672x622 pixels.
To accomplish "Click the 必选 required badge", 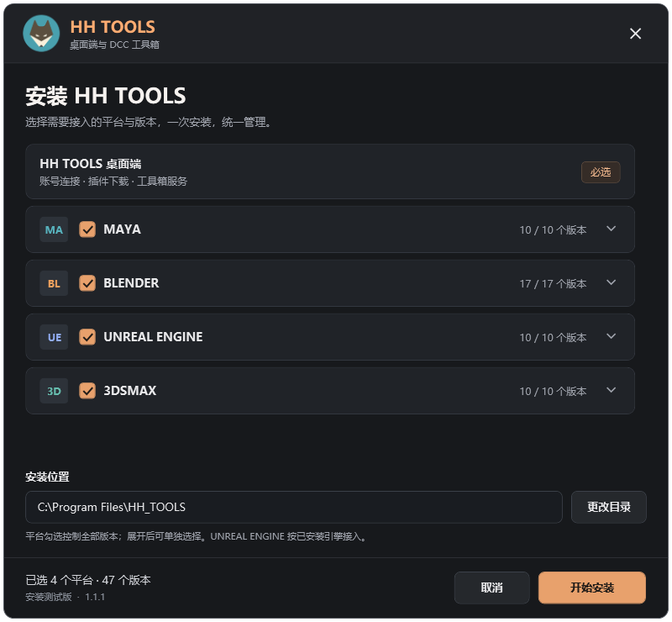I will [601, 172].
